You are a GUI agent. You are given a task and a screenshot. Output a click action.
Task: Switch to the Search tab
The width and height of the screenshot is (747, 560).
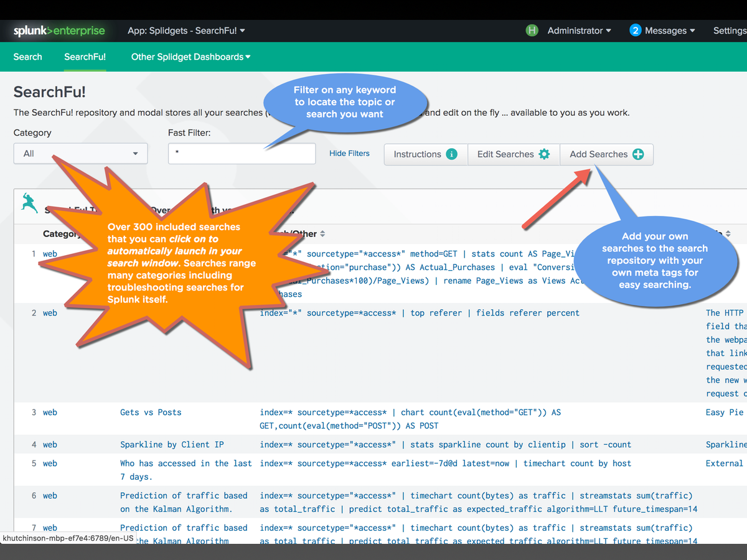point(27,57)
